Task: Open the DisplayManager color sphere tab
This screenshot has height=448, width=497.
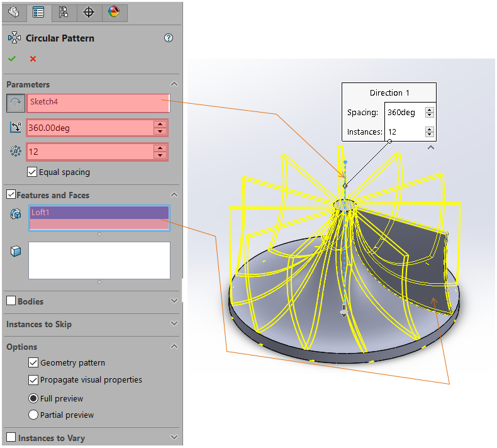Action: tap(114, 12)
